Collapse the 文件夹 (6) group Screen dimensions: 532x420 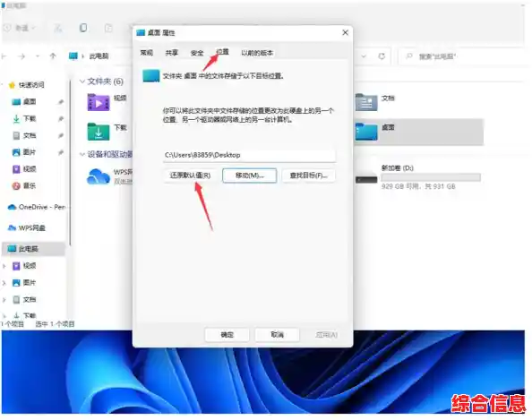(x=82, y=81)
